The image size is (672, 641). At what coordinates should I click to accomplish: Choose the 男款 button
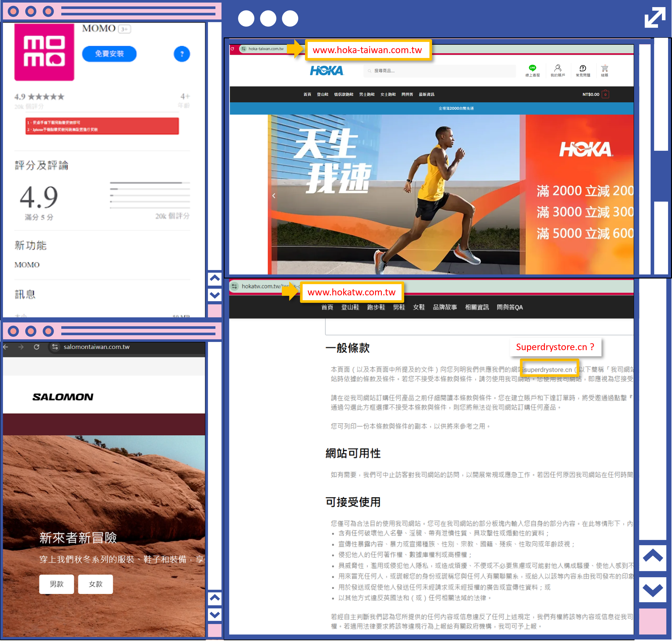56,584
